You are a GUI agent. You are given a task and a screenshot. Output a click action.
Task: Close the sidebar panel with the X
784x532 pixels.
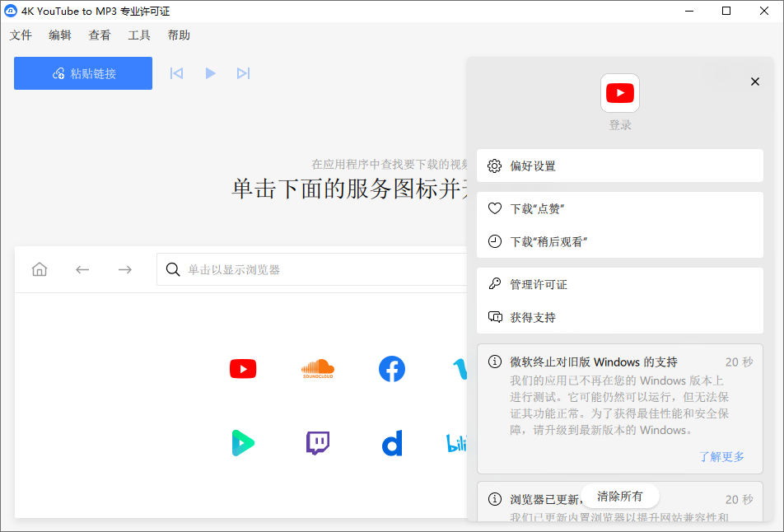[754, 82]
